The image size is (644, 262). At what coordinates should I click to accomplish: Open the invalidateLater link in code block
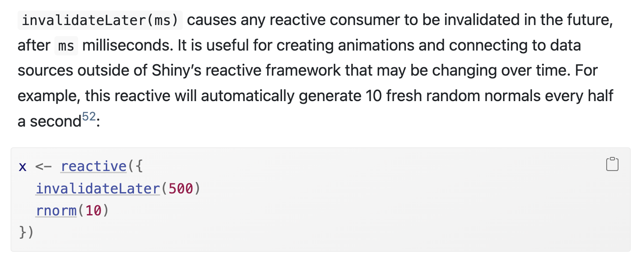pos(98,189)
